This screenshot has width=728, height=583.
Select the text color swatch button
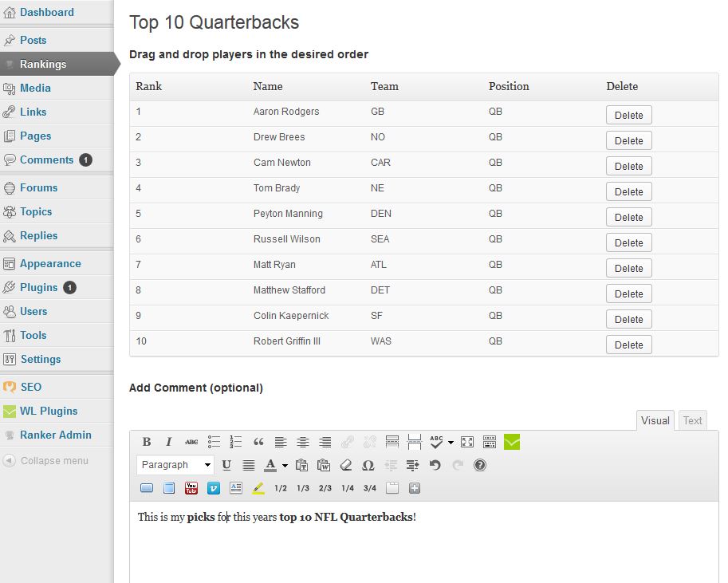pos(270,465)
